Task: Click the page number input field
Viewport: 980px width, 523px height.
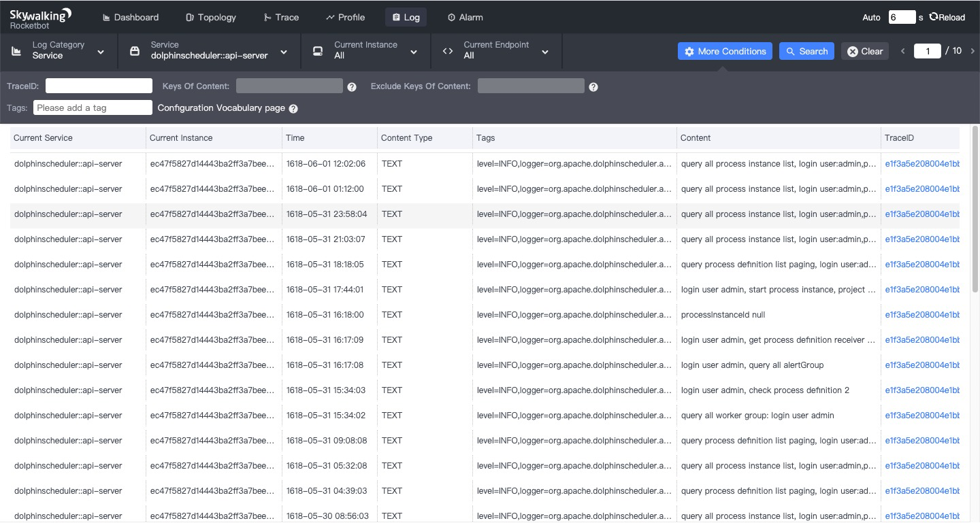Action: (x=927, y=51)
